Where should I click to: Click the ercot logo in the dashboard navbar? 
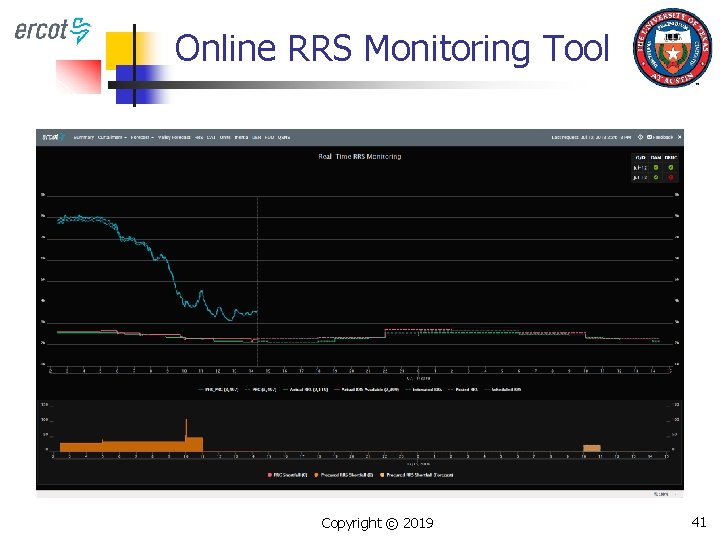click(53, 137)
